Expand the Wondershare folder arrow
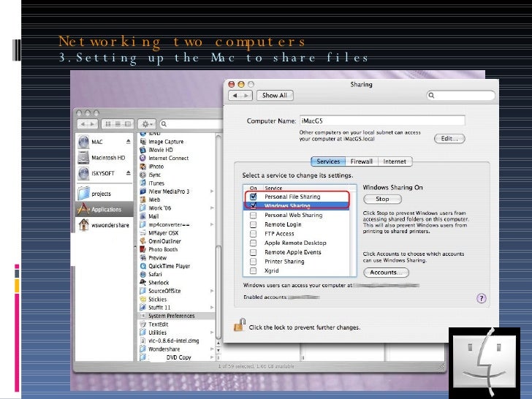This screenshot has height=399, width=532. click(212, 349)
